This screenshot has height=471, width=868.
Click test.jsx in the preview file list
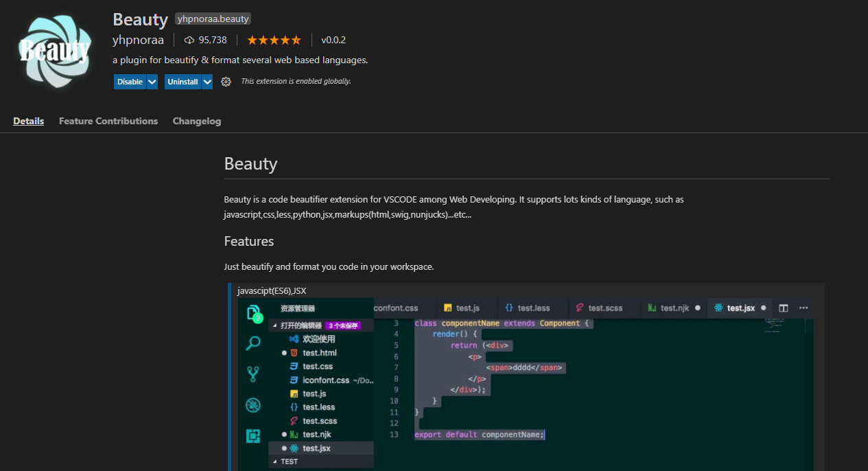(320, 448)
